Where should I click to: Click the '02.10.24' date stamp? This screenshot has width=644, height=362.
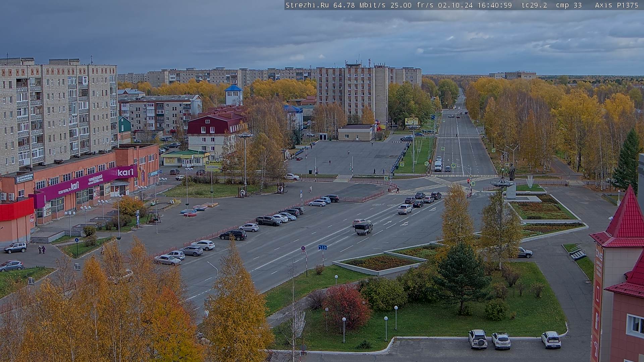[x=456, y=5]
